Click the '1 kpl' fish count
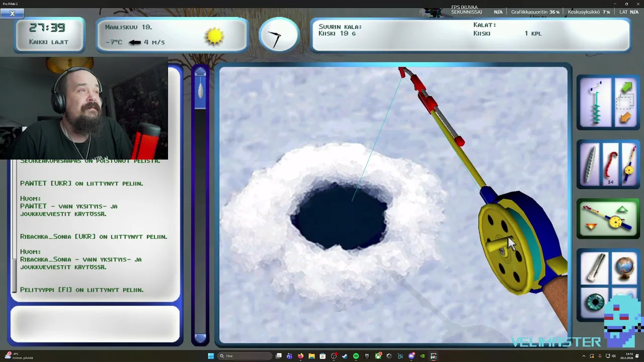 (x=533, y=34)
